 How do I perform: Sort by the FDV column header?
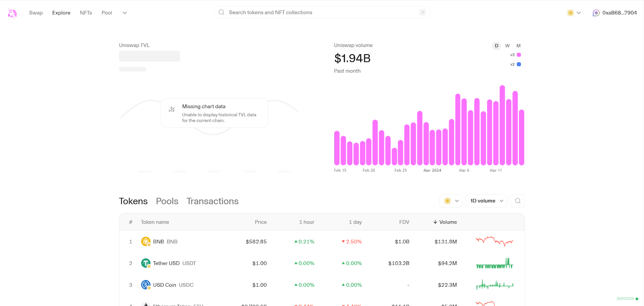(404, 222)
